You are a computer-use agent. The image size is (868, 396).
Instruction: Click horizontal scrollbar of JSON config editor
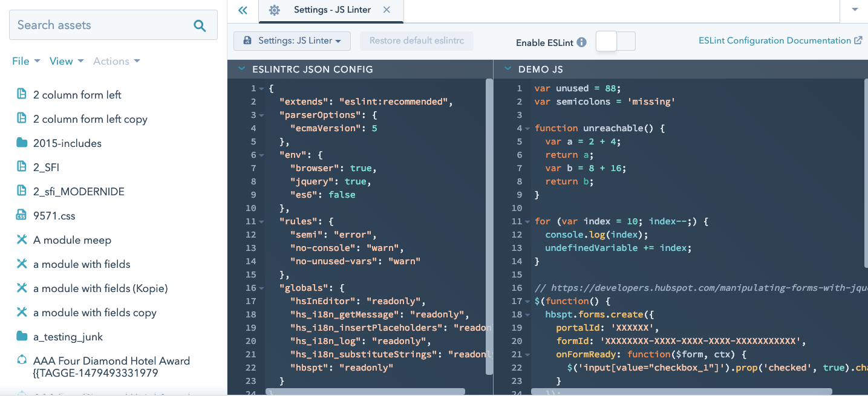click(366, 392)
